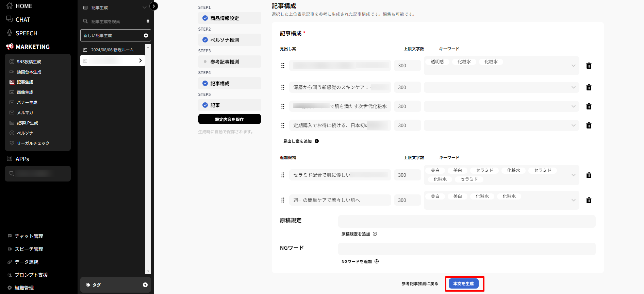Add new heading with 見出し案を追加 plus icon
The width and height of the screenshot is (644, 294).
pos(317,141)
